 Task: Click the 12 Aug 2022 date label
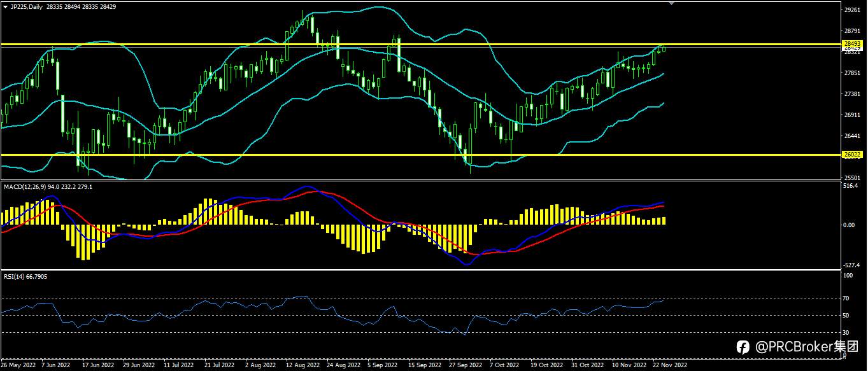coord(302,366)
